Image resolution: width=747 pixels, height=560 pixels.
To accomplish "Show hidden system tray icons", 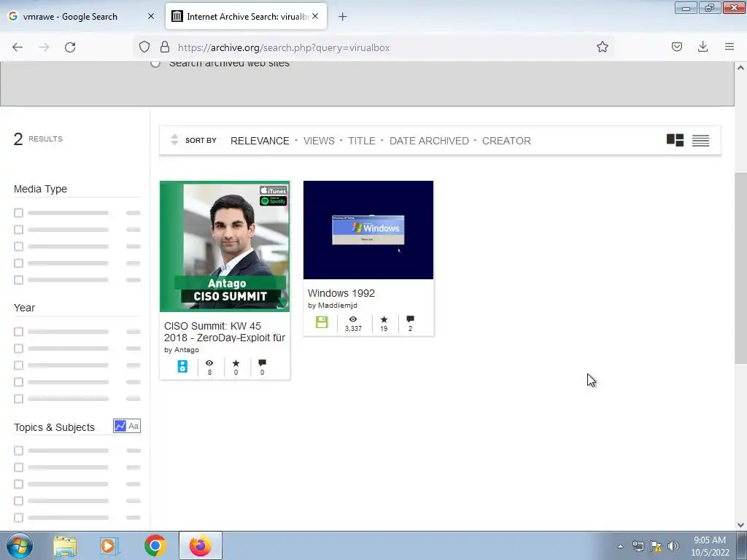I will [x=620, y=546].
